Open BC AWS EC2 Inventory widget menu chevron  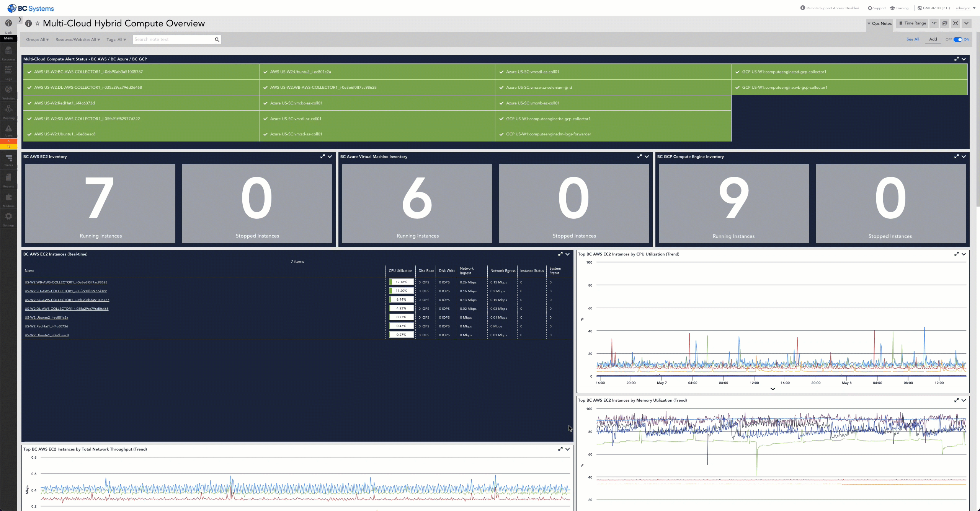pyautogui.click(x=330, y=156)
